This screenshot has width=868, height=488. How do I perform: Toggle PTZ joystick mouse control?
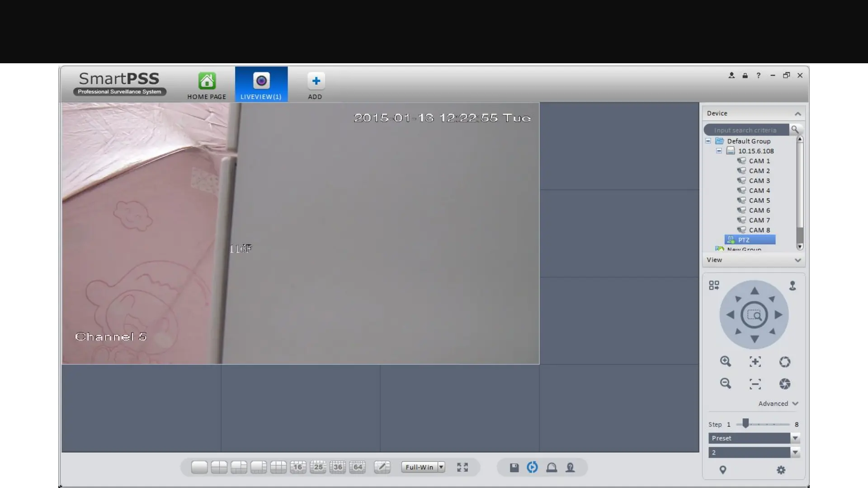click(x=793, y=286)
